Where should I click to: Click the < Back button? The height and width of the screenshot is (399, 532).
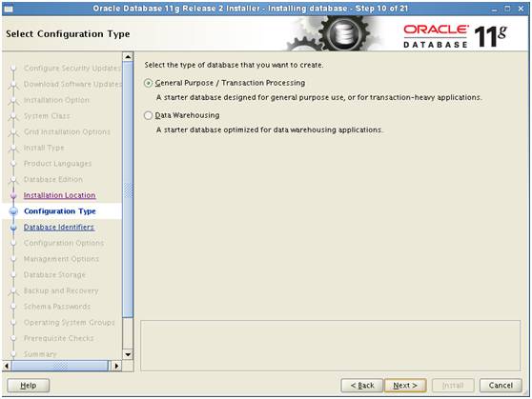(x=362, y=386)
